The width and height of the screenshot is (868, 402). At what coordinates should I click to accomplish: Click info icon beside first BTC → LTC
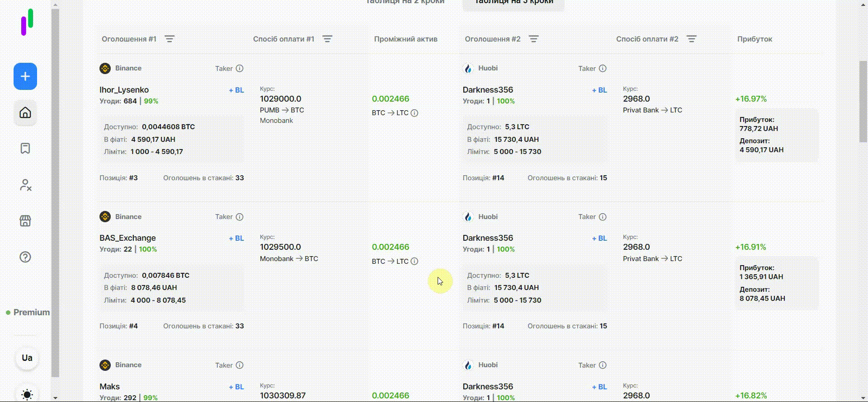414,113
